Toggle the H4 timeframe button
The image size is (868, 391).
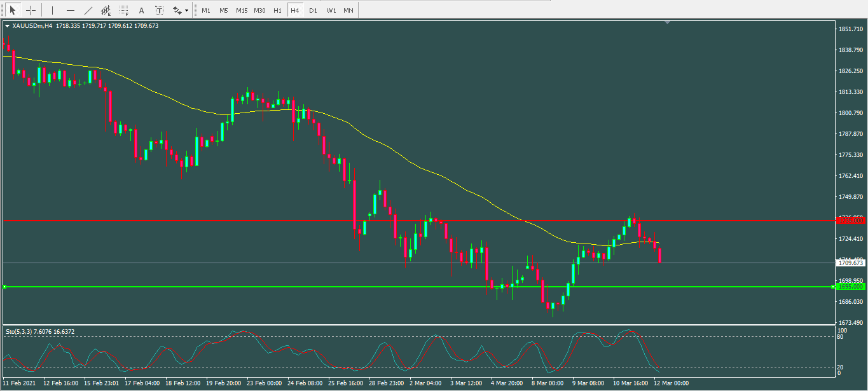click(295, 10)
